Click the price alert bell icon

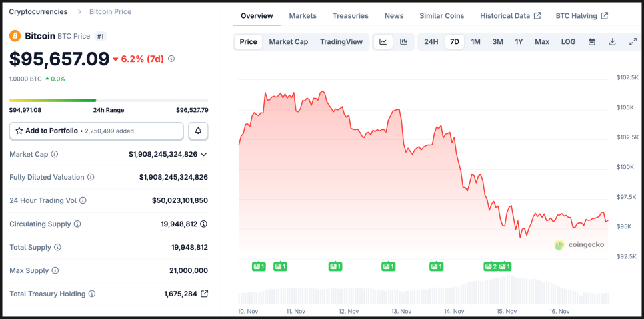198,131
